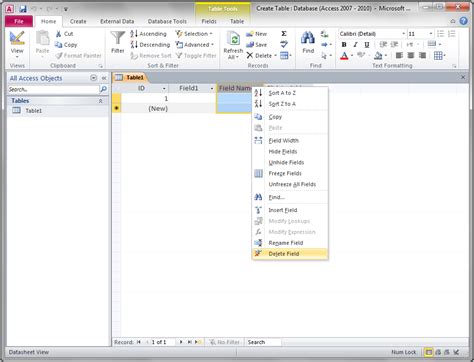
Task: Choose Freeze Fields from context menu
Action: tap(290, 173)
